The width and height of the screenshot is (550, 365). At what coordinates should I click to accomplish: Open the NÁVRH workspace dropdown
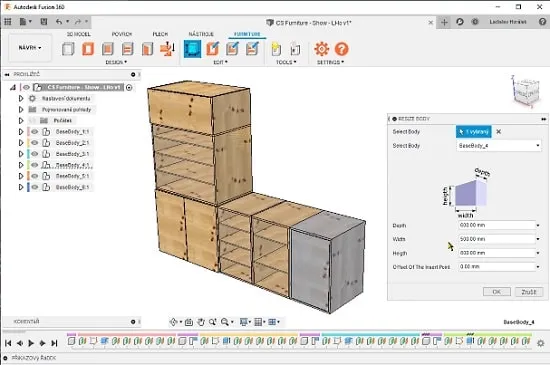[30, 47]
